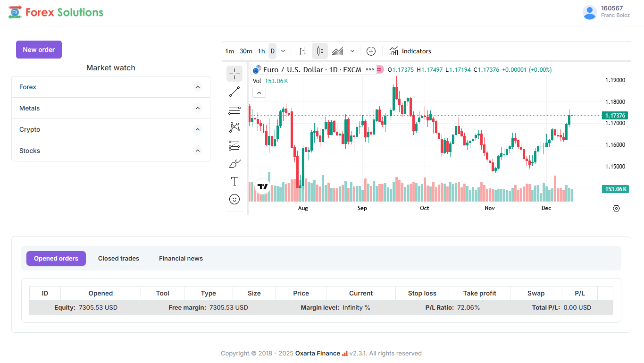Click the compare or add symbol icon
644x363 pixels.
click(x=371, y=51)
